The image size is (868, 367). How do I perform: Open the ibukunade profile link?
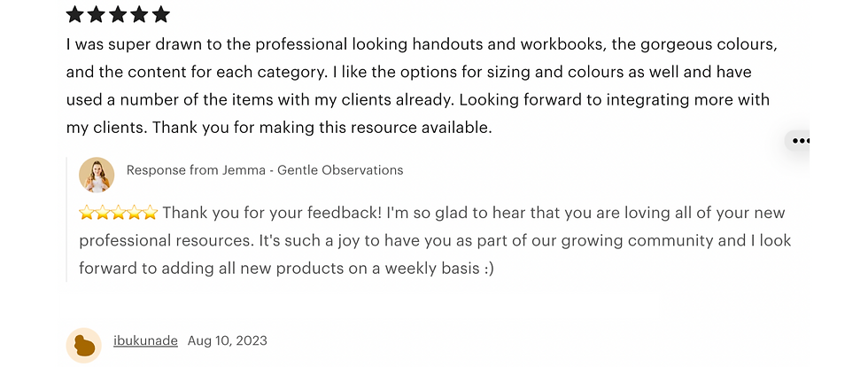click(145, 340)
